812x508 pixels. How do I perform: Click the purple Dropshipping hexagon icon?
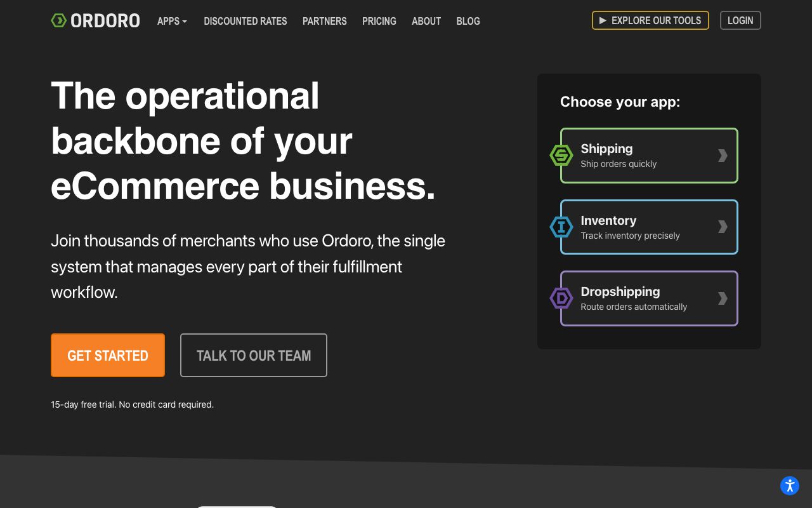point(561,298)
